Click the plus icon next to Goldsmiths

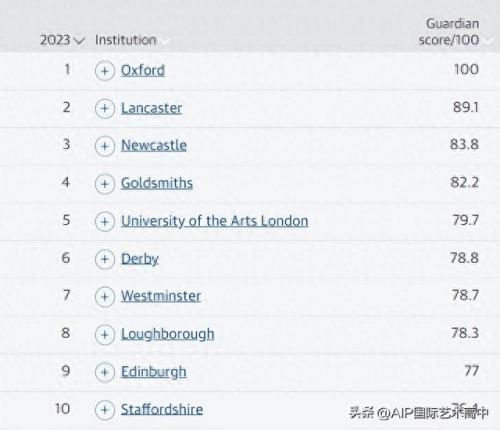pos(105,184)
